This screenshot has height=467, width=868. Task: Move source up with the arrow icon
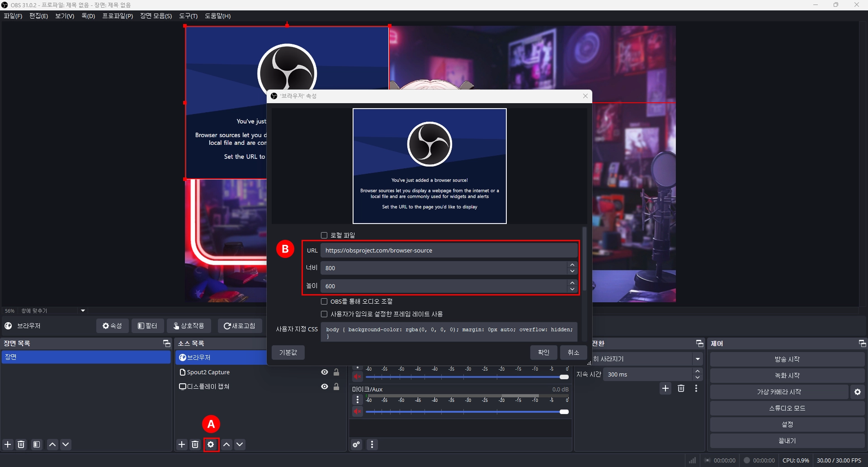coord(226,445)
